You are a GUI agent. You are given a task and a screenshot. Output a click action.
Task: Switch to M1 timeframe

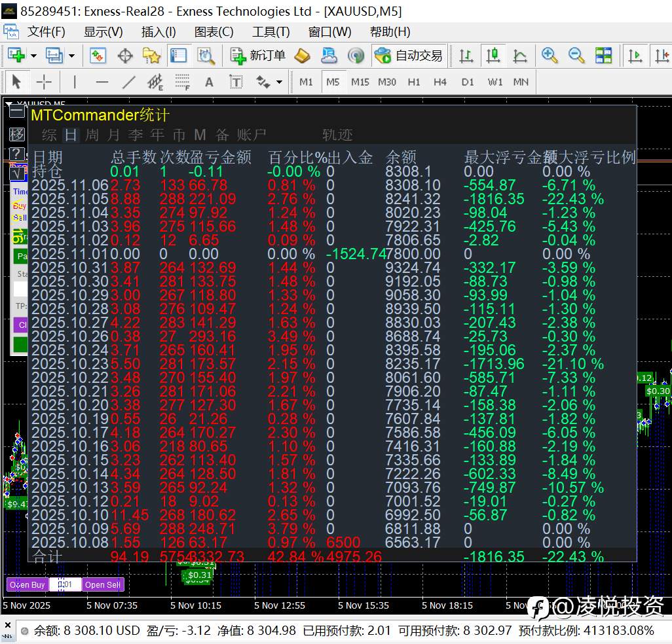(x=306, y=82)
